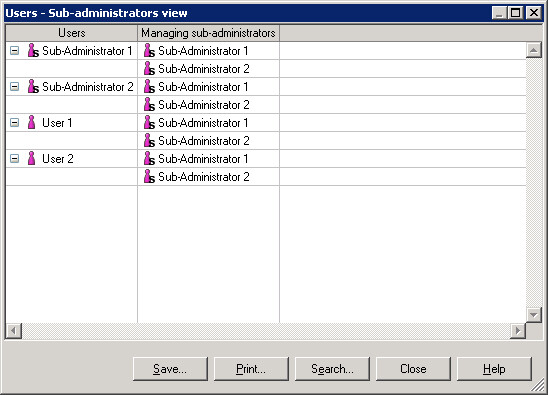Open the Search dialog
The width and height of the screenshot is (548, 395).
click(x=332, y=369)
